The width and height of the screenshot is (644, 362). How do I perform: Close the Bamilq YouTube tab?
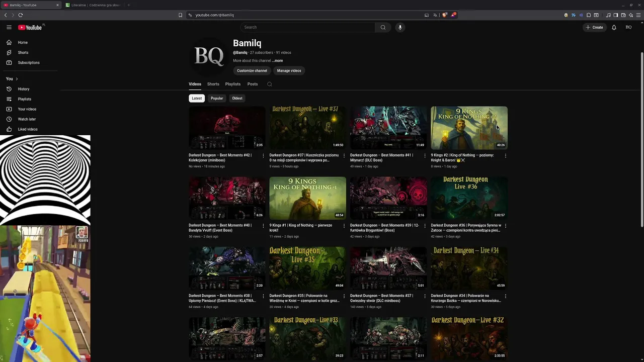(x=57, y=5)
